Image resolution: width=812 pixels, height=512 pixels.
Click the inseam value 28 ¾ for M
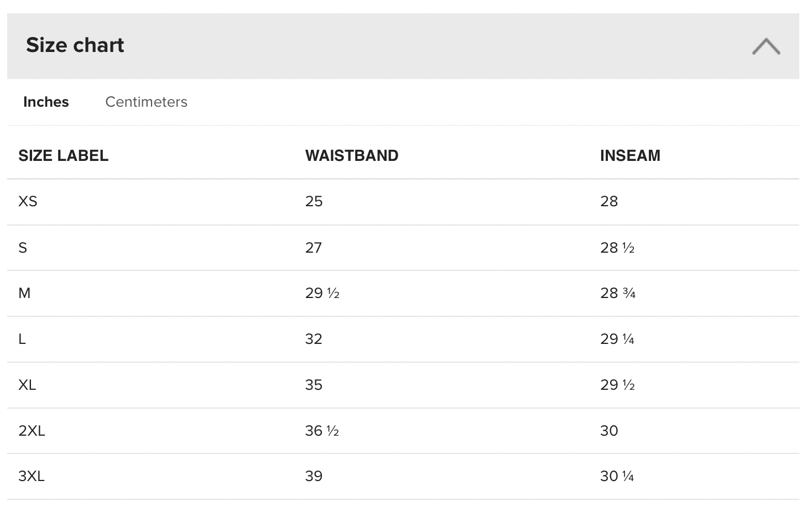[617, 294]
